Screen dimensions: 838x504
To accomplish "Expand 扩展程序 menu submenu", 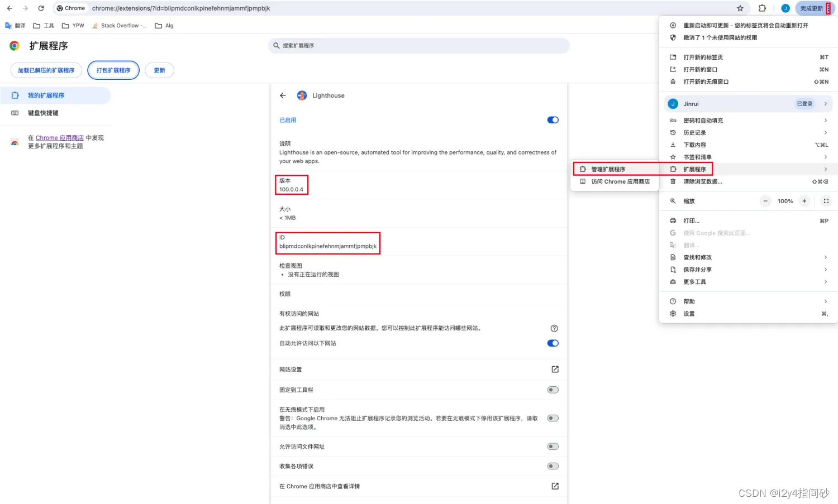I will (749, 169).
